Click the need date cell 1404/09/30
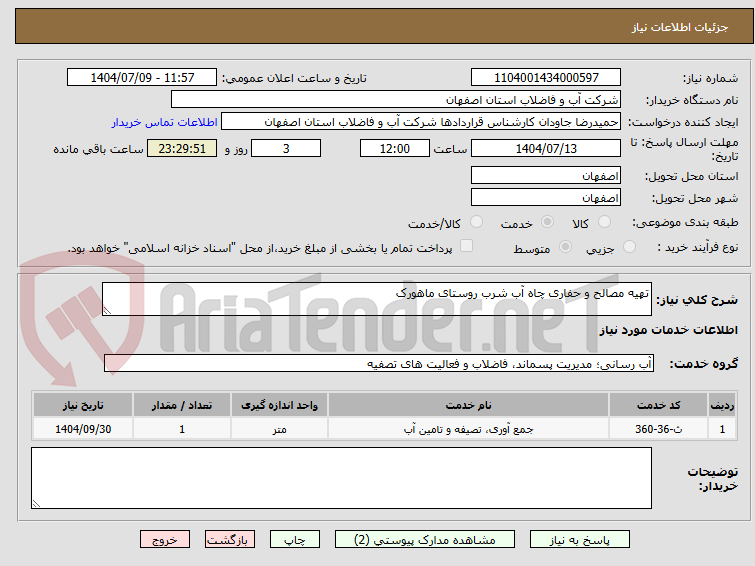Image resolution: width=755 pixels, height=566 pixels. [83, 429]
